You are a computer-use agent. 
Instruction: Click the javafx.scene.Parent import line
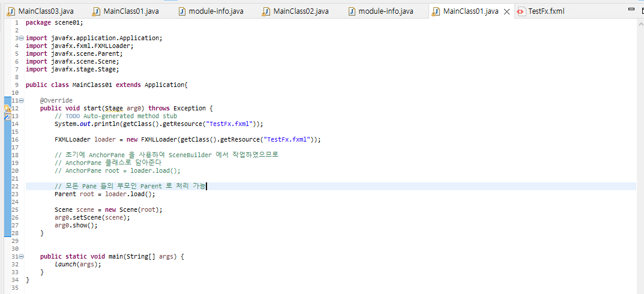point(74,54)
